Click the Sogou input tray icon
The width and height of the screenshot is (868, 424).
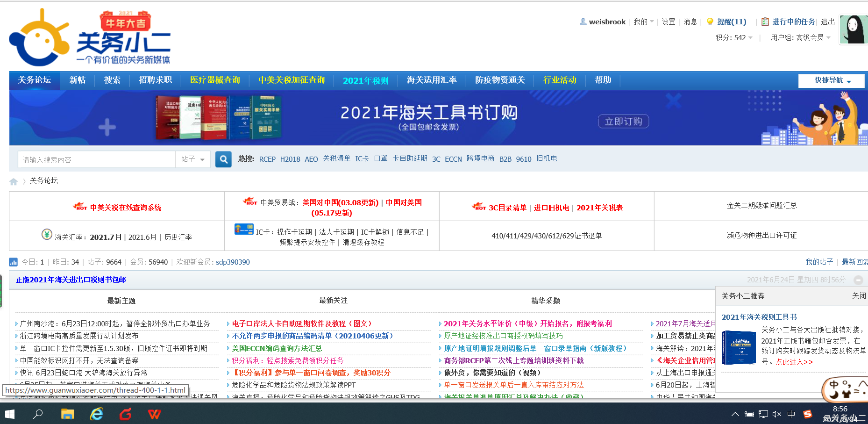(807, 414)
